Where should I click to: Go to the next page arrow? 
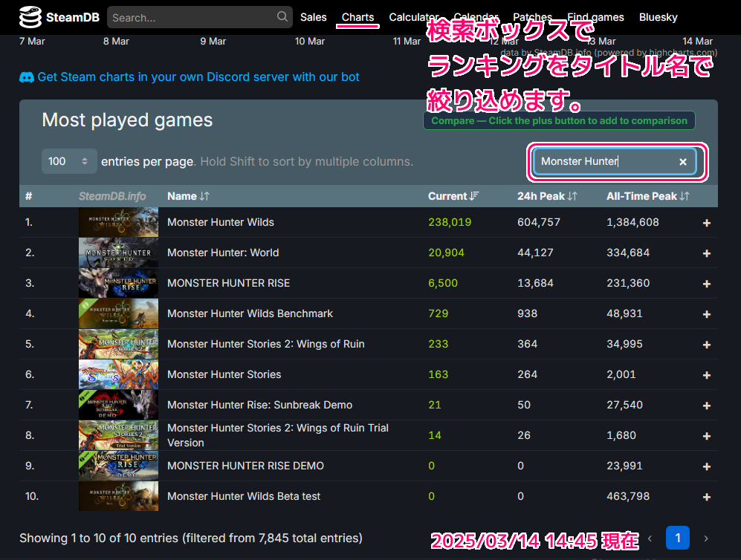point(706,538)
